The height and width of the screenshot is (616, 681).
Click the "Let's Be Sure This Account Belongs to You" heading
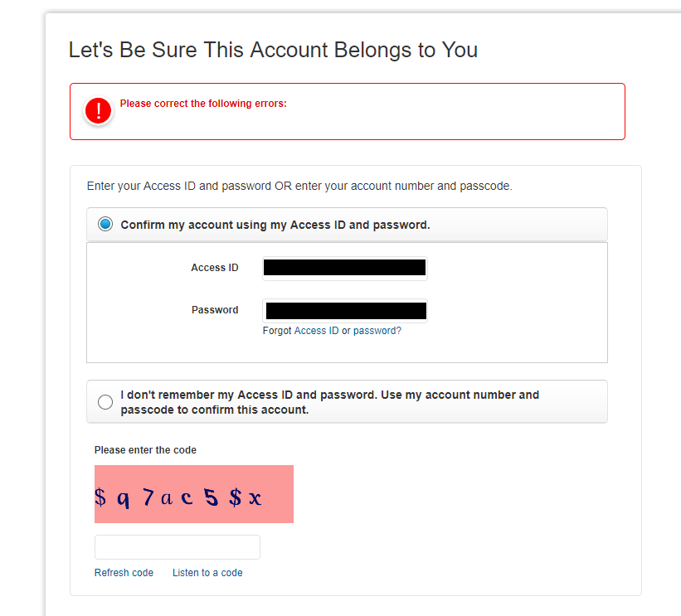272,50
